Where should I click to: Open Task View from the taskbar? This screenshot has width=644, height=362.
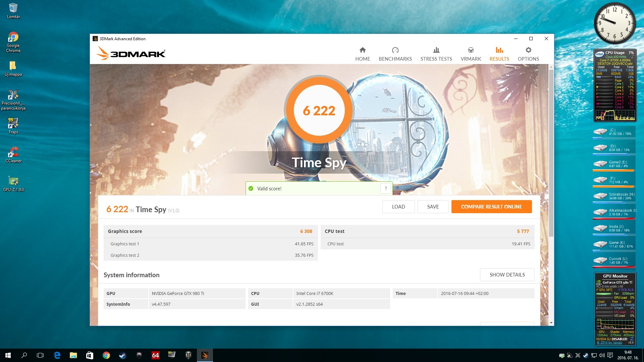[40, 355]
